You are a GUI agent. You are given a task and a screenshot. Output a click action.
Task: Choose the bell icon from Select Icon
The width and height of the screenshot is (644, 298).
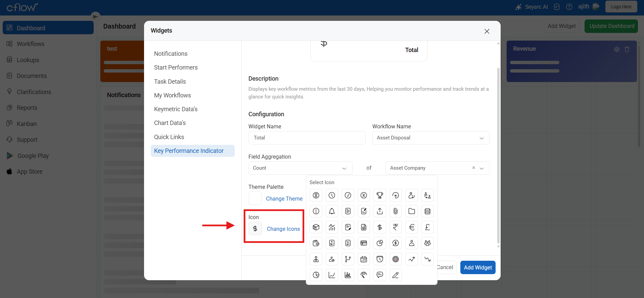(x=332, y=211)
